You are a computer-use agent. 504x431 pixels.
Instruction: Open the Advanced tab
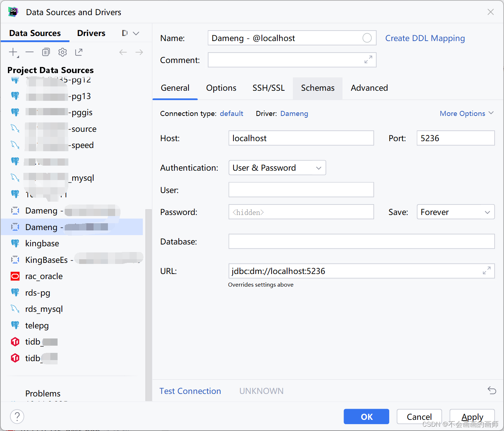[369, 88]
